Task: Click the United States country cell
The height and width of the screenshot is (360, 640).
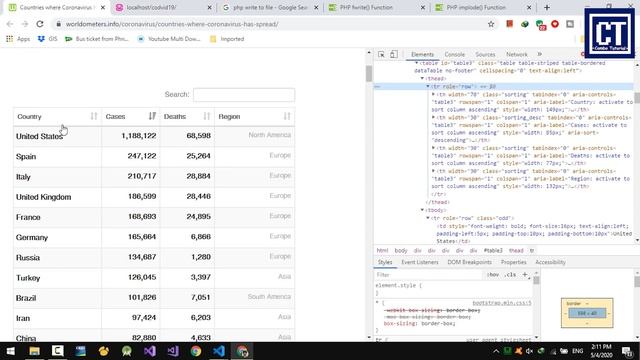Action: (57, 136)
